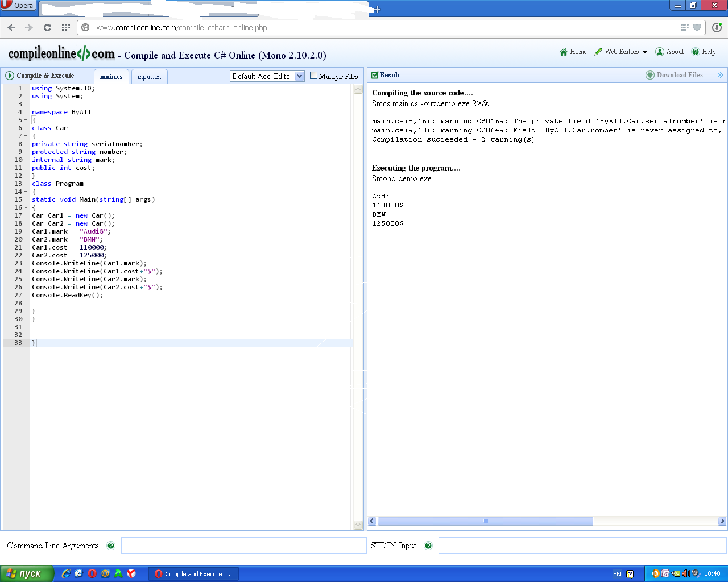This screenshot has height=582, width=728.
Task: Focus the Command Line Arguments field
Action: pos(243,546)
